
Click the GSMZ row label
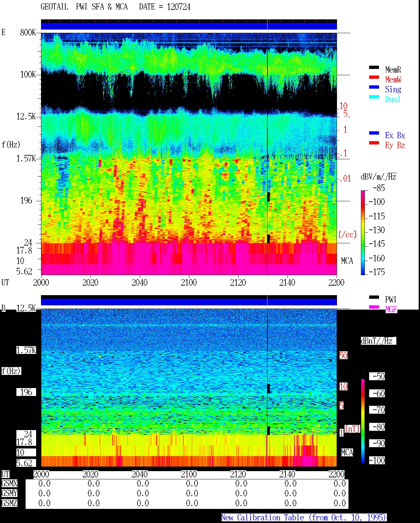point(9,503)
